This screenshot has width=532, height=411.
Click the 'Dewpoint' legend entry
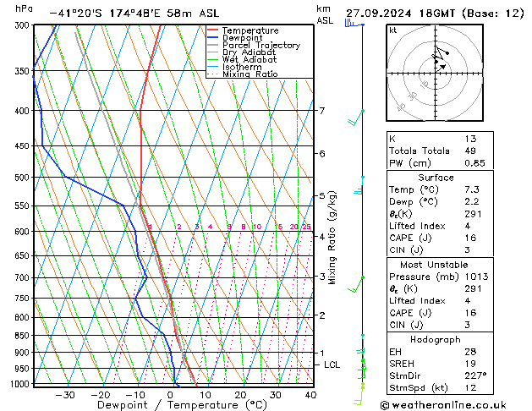[x=242, y=38]
